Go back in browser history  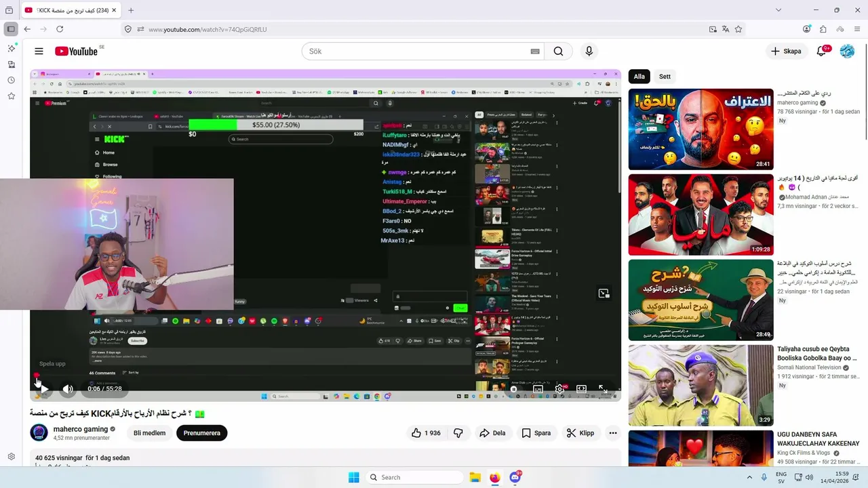(27, 29)
